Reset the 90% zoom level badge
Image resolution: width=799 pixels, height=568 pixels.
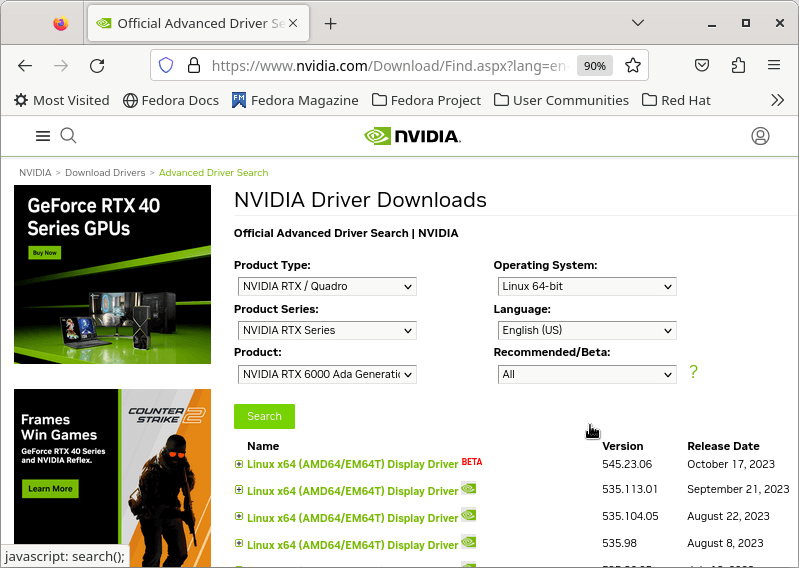click(595, 66)
